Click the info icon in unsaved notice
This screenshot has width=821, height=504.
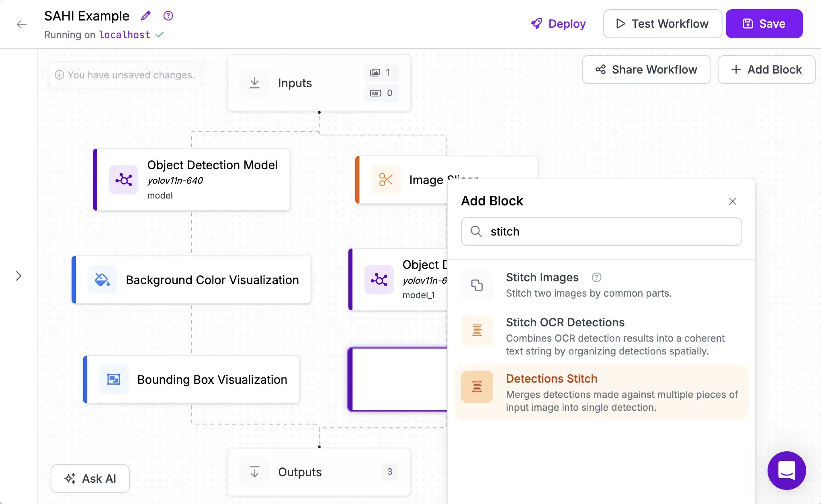coord(59,75)
